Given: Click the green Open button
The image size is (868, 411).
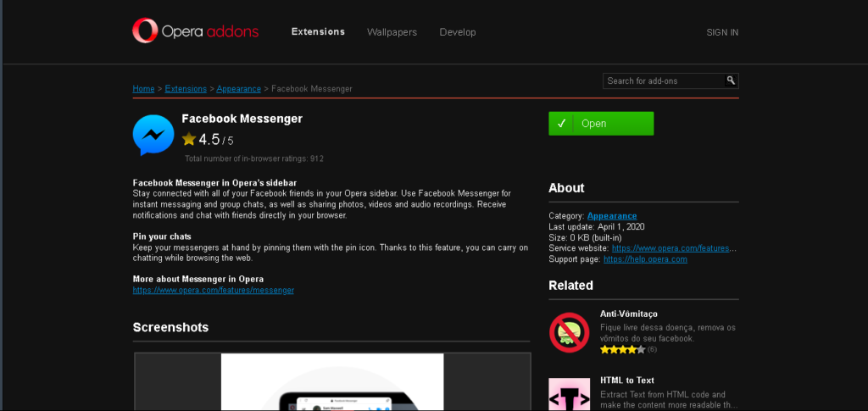Looking at the screenshot, I should click(x=601, y=124).
